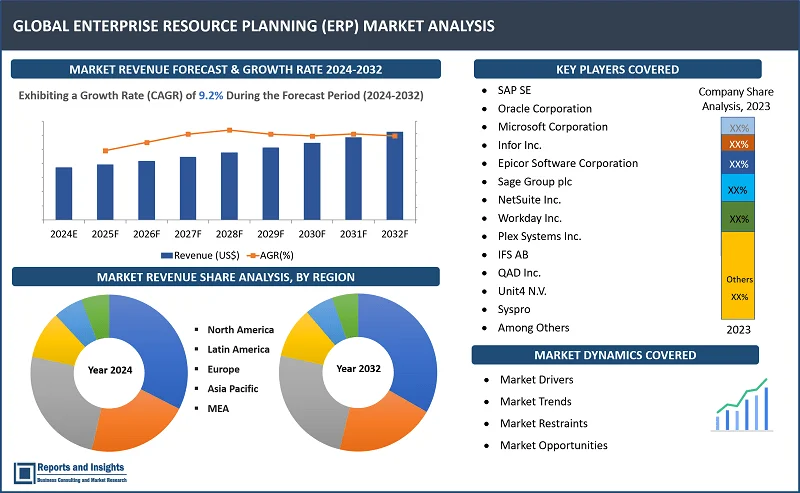Click SAP SE in key players
This screenshot has height=493, width=800.
click(x=514, y=90)
